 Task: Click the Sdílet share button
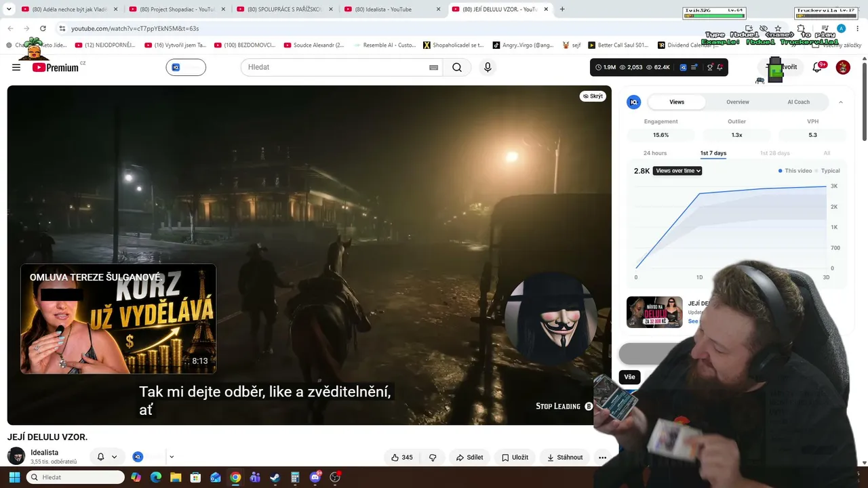coord(469,457)
